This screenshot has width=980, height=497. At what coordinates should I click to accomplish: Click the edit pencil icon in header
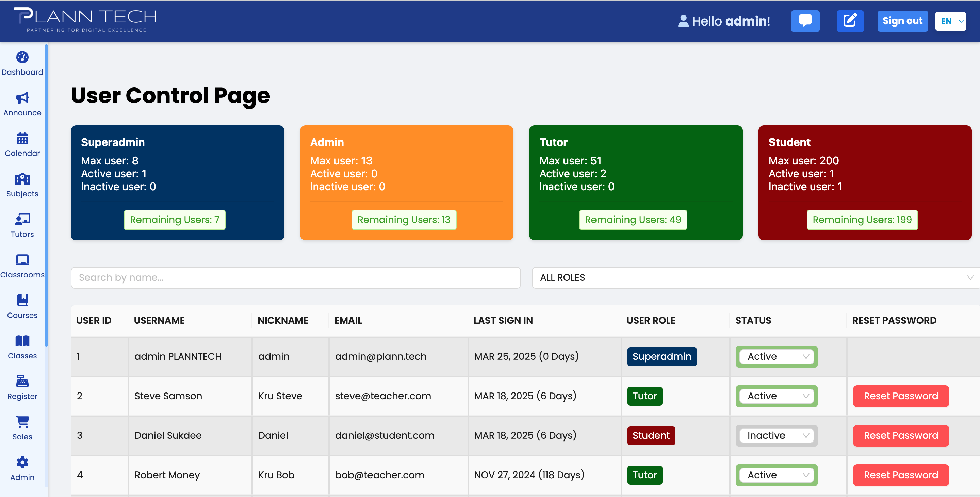850,21
